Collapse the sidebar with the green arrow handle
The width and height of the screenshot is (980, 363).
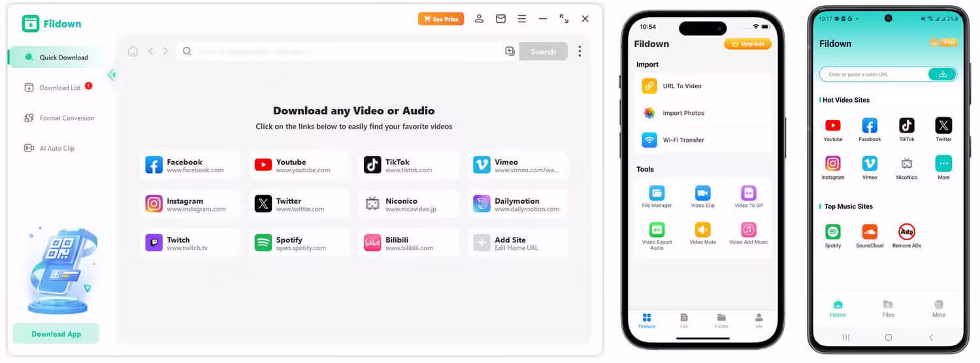coord(112,74)
